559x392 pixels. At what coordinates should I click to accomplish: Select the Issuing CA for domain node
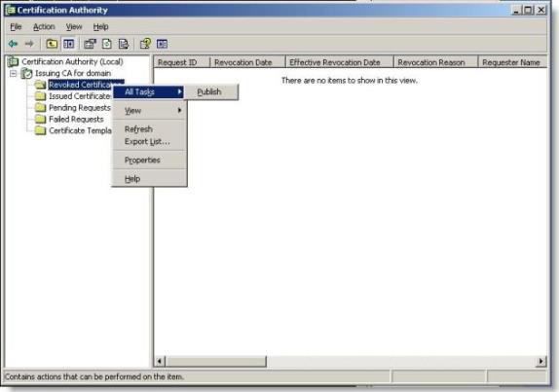pyautogui.click(x=73, y=73)
